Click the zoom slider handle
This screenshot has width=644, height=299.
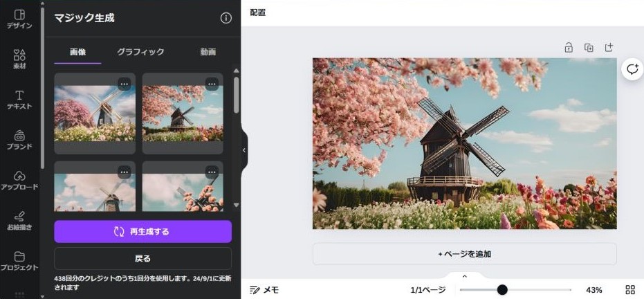(502, 290)
